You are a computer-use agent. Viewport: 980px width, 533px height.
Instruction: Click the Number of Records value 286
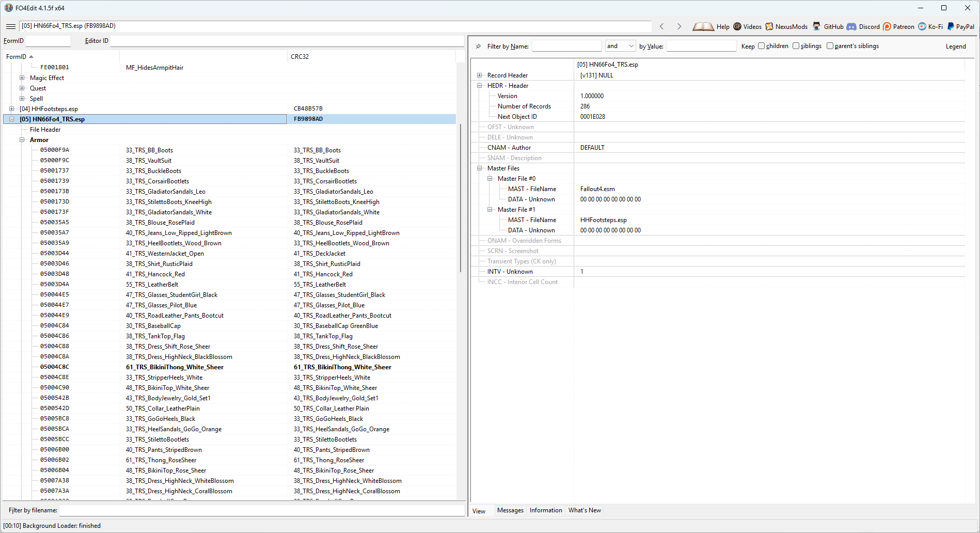click(585, 106)
